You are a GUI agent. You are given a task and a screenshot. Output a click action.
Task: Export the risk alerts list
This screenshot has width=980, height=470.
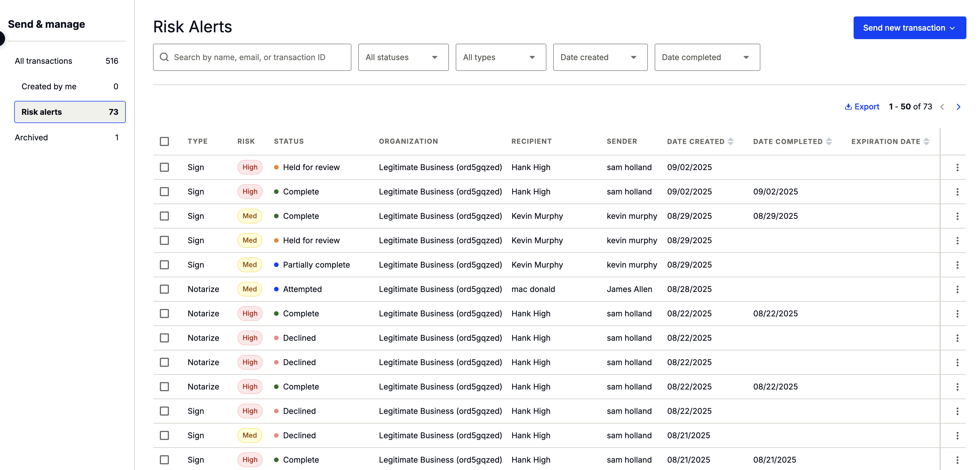coord(862,107)
